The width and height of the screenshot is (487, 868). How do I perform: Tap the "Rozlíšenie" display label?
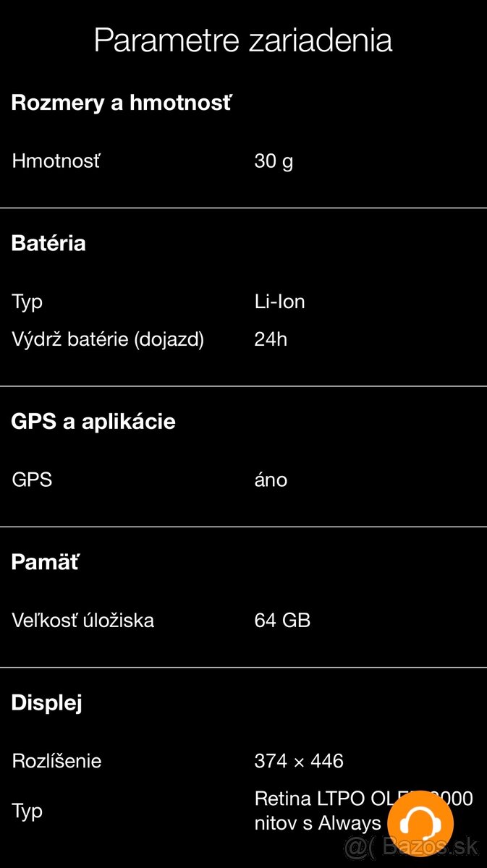(56, 761)
